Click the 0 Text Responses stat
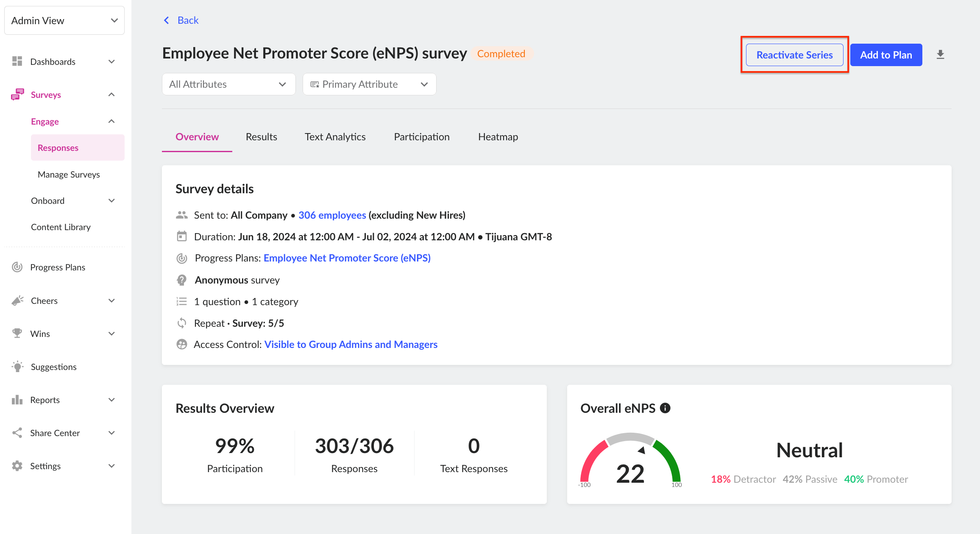Image resolution: width=980 pixels, height=534 pixels. tap(474, 455)
